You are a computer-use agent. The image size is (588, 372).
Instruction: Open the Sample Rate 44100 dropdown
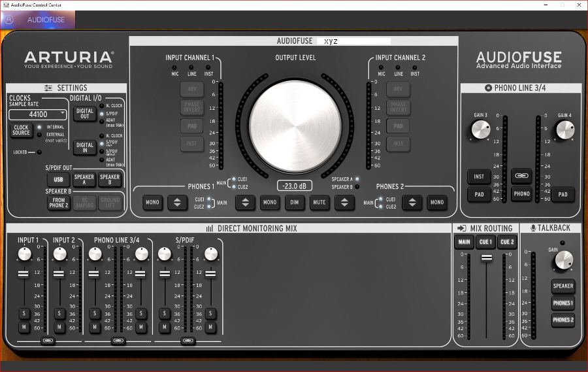[x=38, y=114]
